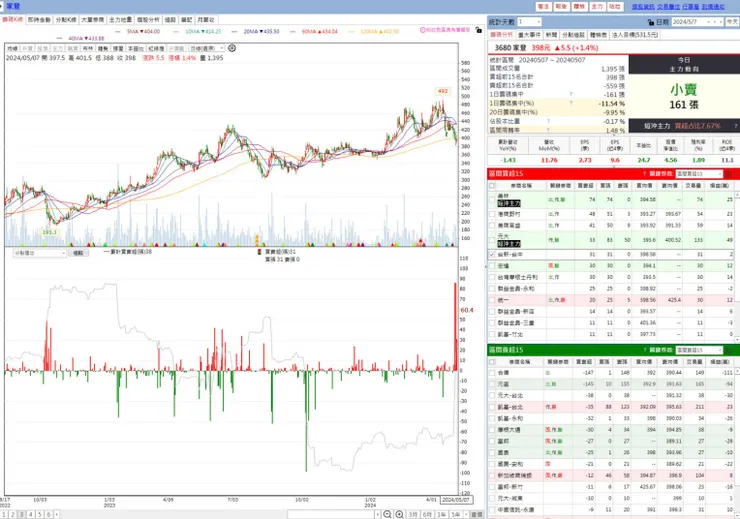Click the 2024/05/07 date marker on the chart axis
The image size is (740, 519).
click(x=455, y=500)
